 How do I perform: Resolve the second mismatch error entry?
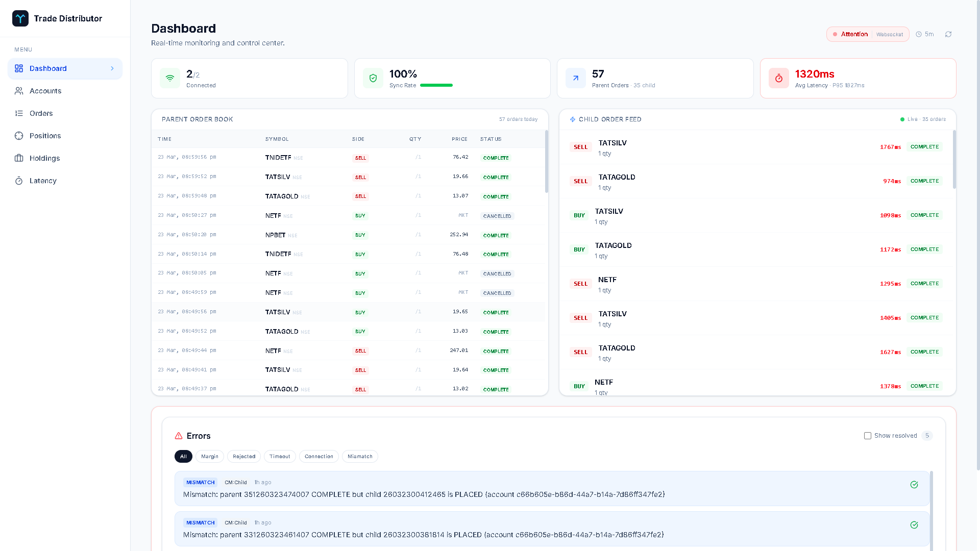tap(914, 524)
